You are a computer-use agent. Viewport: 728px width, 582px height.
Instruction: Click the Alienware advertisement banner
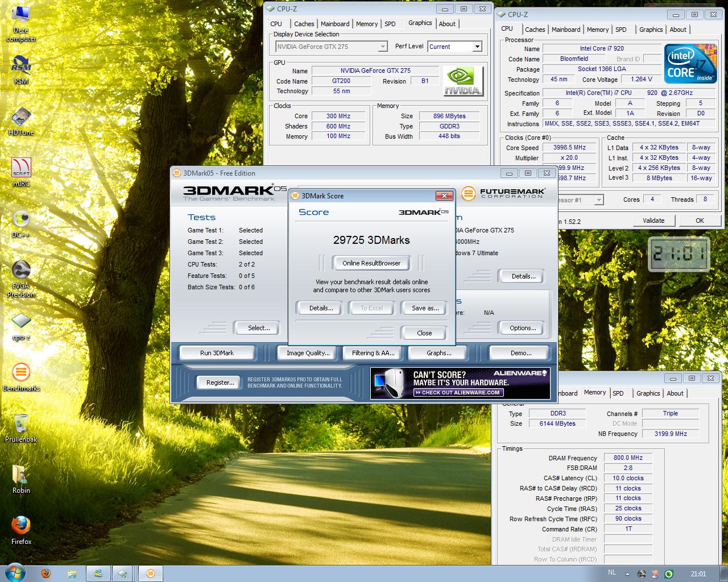(x=460, y=383)
